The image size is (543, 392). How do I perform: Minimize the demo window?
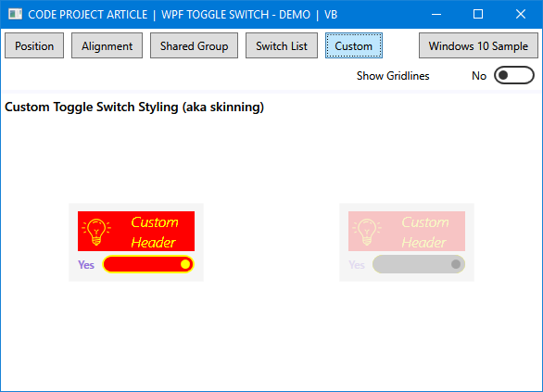tap(436, 14)
